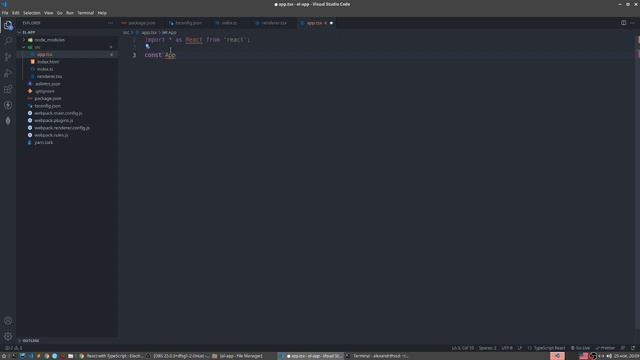Image resolution: width=640 pixels, height=360 pixels.
Task: Open package.json in the file tree
Action: [67, 98]
